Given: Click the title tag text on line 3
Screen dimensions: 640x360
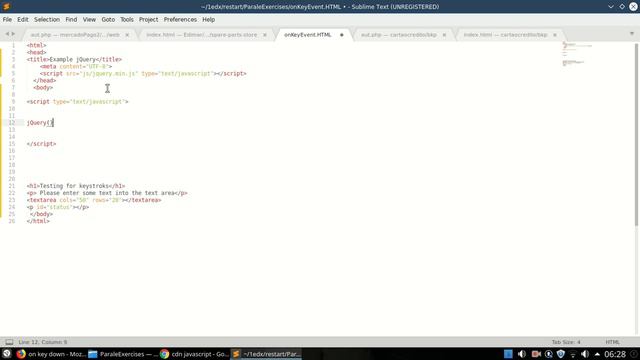Looking at the screenshot, I should point(74,60).
